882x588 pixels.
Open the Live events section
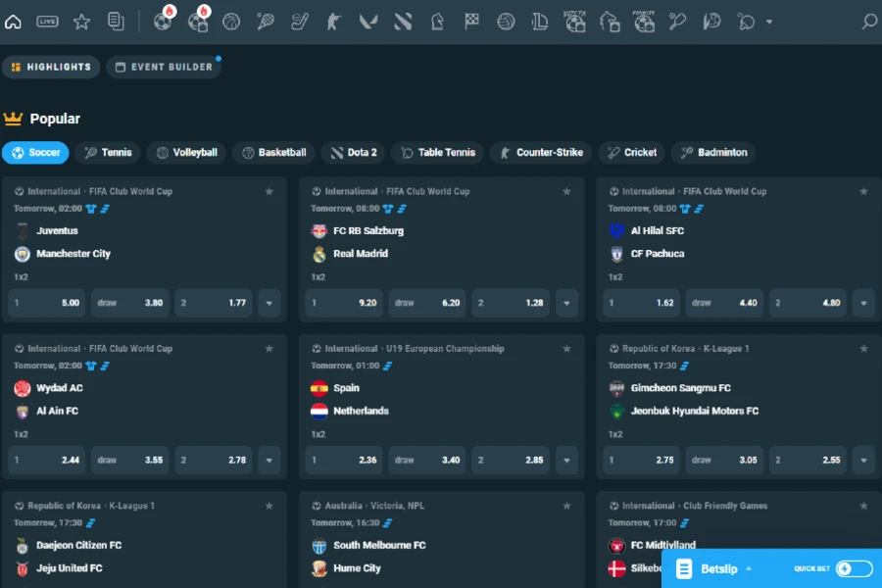point(47,22)
